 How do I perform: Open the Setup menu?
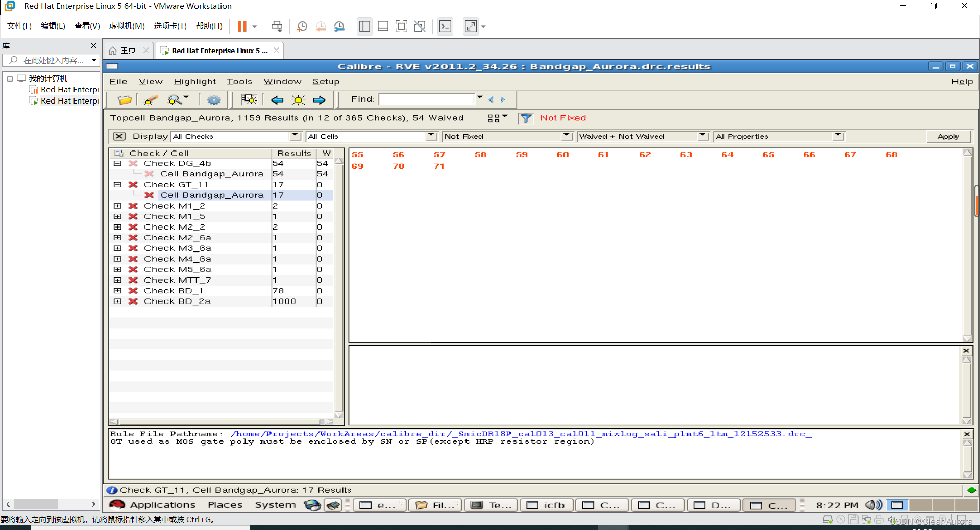[326, 81]
